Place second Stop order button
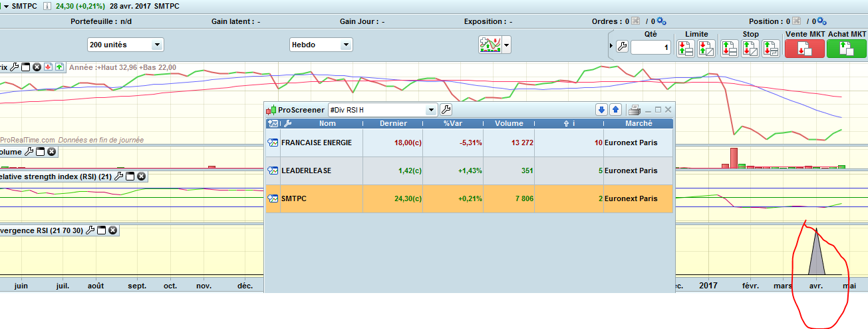 [750, 48]
